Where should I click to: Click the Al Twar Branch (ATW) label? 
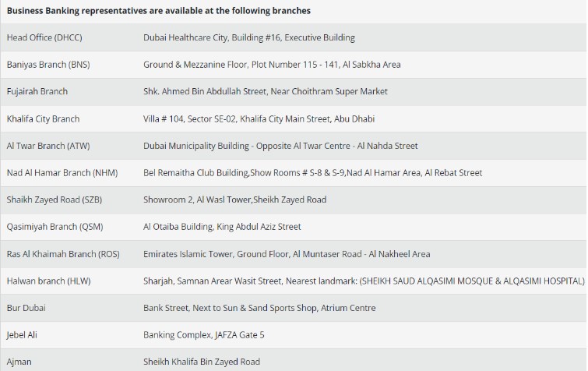48,146
